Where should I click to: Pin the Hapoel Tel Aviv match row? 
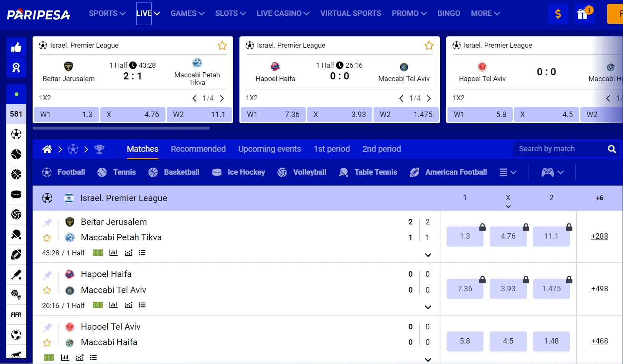47,328
